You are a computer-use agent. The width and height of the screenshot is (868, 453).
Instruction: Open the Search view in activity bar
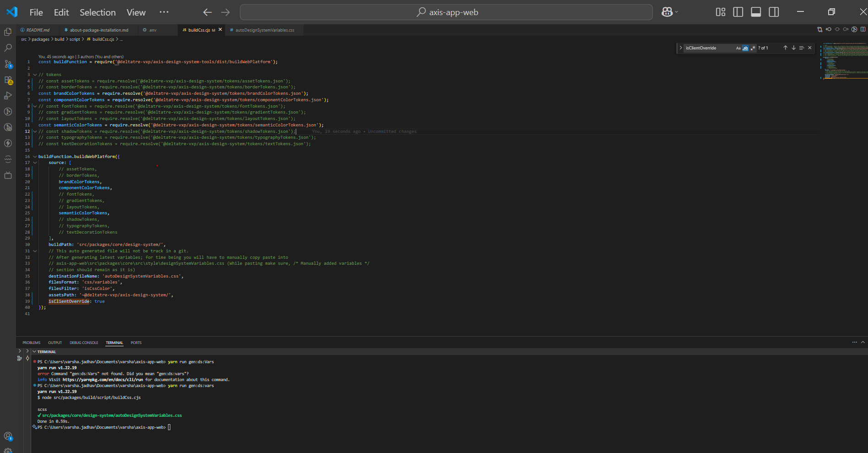8,48
